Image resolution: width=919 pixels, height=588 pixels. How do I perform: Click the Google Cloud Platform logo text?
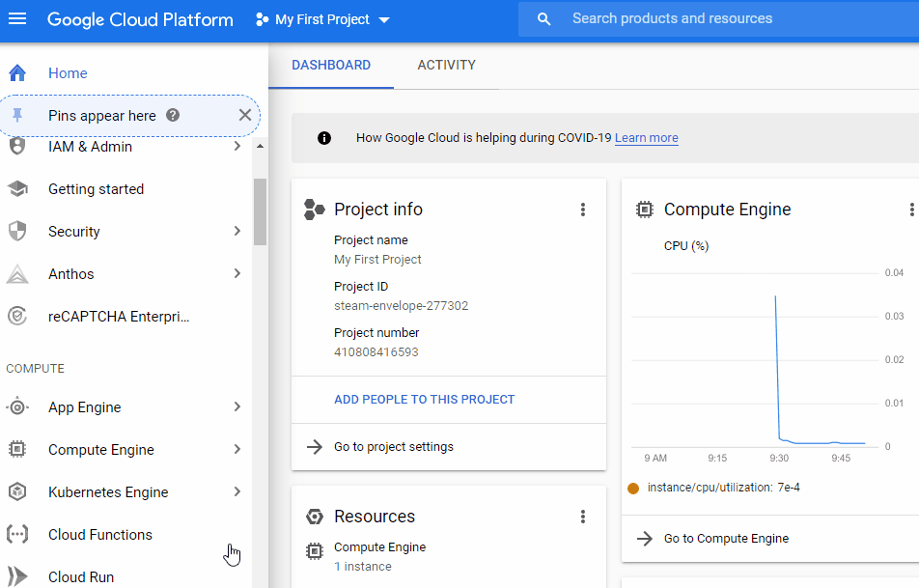pyautogui.click(x=140, y=19)
